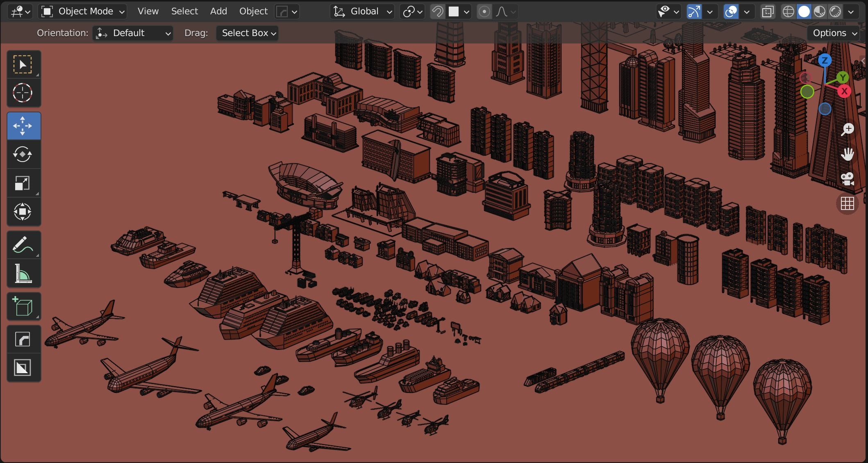
Task: Open the Select Box drag dropdown
Action: [248, 33]
